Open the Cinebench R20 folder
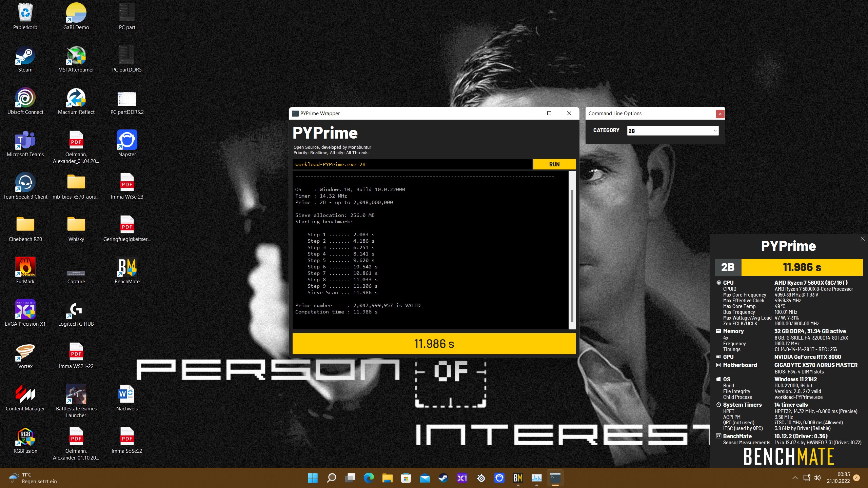868x488 pixels. (x=25, y=228)
